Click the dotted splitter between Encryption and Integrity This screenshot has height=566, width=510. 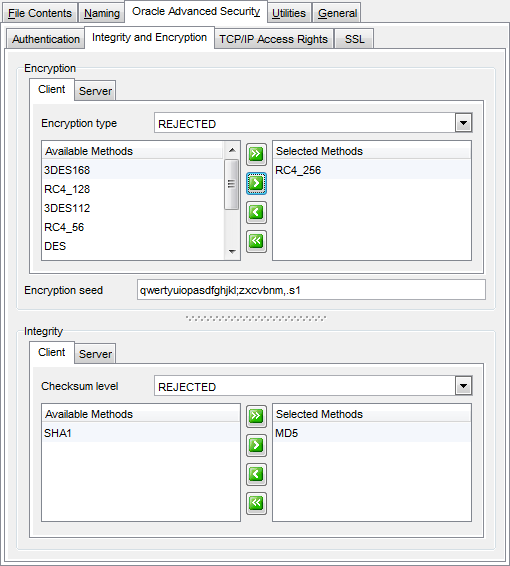click(256, 318)
